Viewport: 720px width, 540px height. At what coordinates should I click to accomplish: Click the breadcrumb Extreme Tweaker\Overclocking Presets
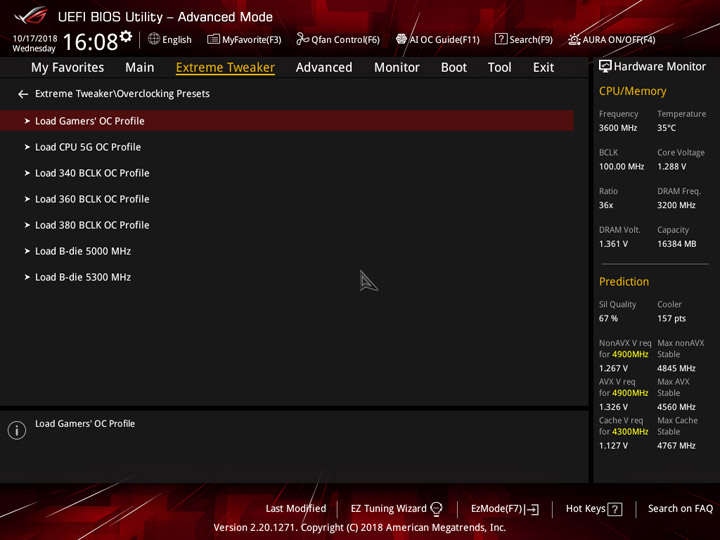(122, 94)
